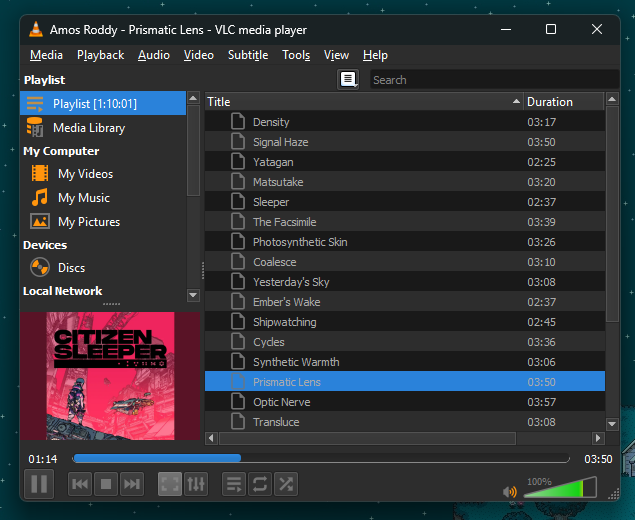The width and height of the screenshot is (635, 520).
Task: Select the track Cycles
Action: tap(405, 342)
